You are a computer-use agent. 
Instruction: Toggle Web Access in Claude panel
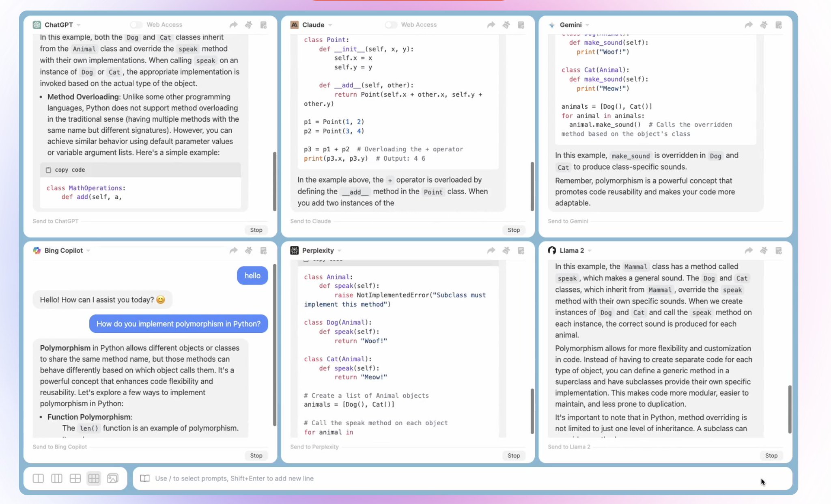point(391,25)
